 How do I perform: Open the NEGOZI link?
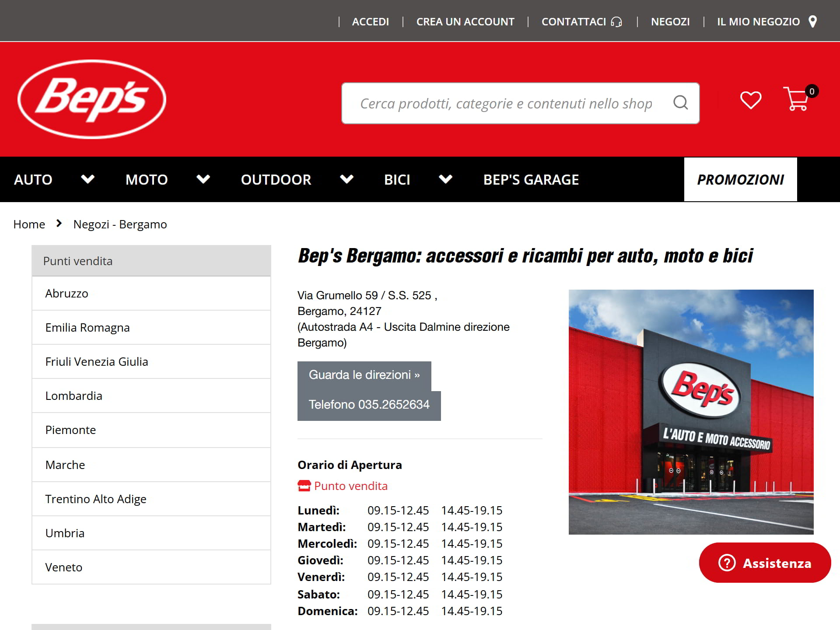[x=670, y=21]
